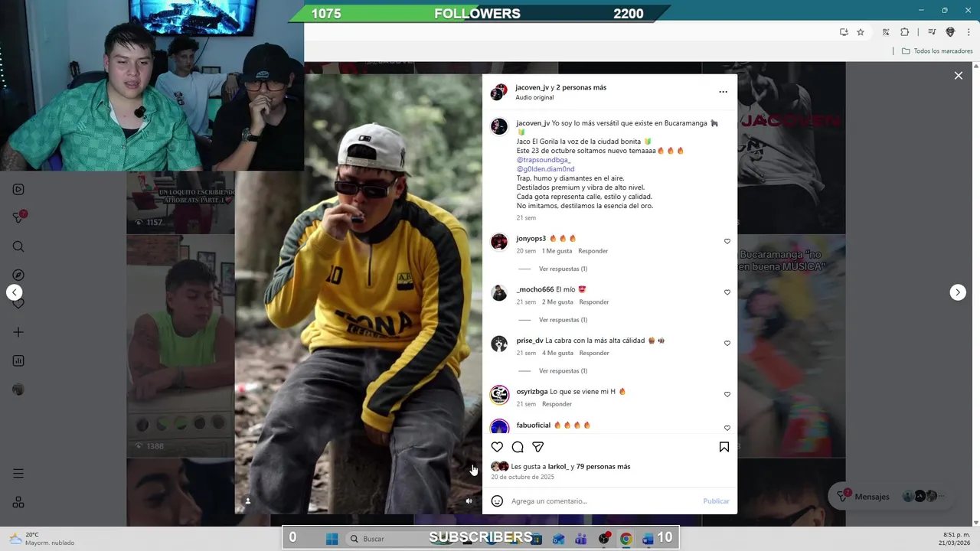Screen dimensions: 980x551
Task: Open notifications heart icon in the sidebar
Action: pyautogui.click(x=18, y=304)
